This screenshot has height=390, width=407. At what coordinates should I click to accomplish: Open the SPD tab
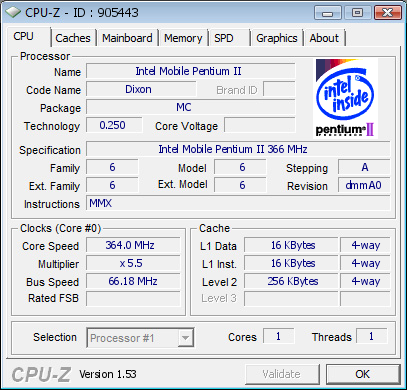(229, 38)
